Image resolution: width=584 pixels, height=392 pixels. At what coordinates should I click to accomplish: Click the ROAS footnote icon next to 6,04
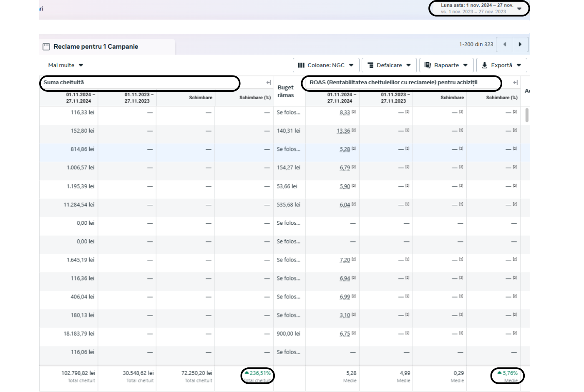tap(354, 204)
